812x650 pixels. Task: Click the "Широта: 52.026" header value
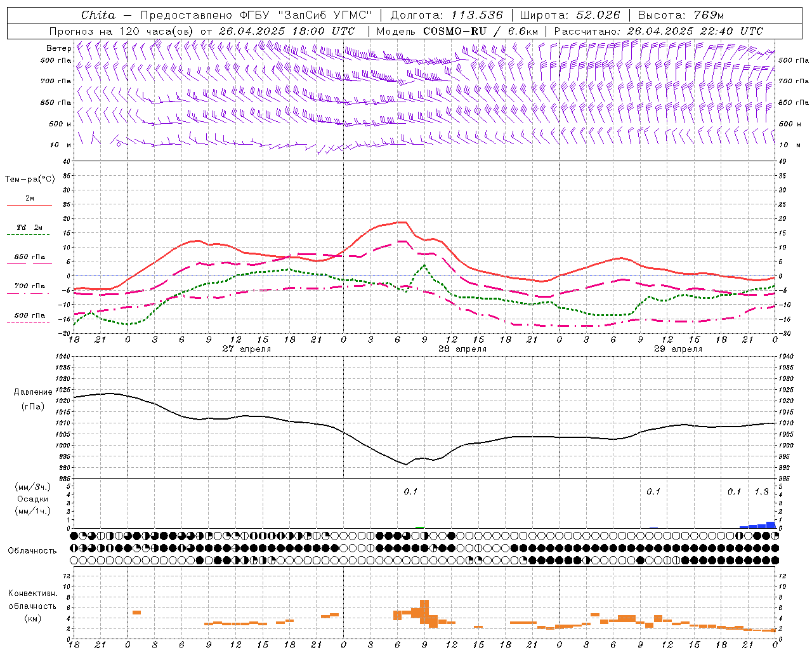click(x=570, y=15)
